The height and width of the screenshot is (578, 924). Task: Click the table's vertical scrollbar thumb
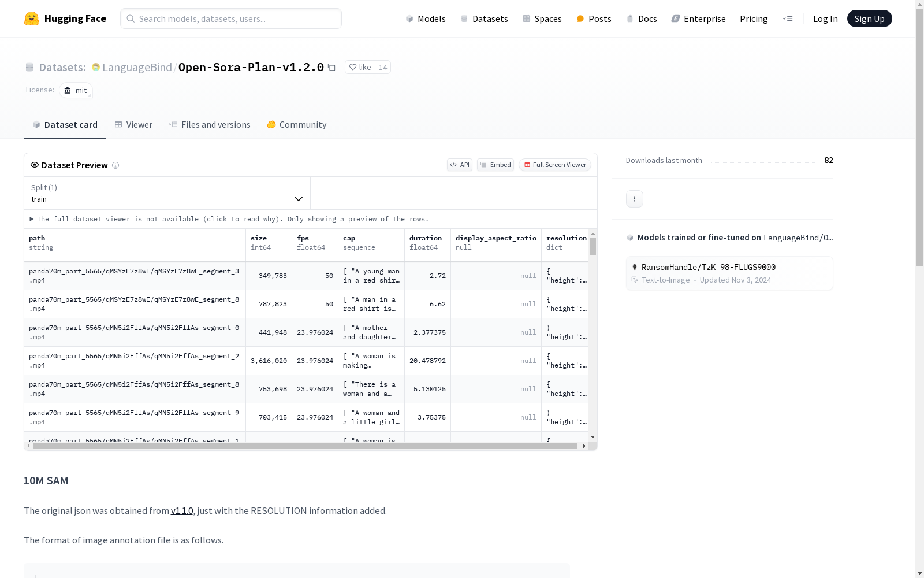pos(593,246)
